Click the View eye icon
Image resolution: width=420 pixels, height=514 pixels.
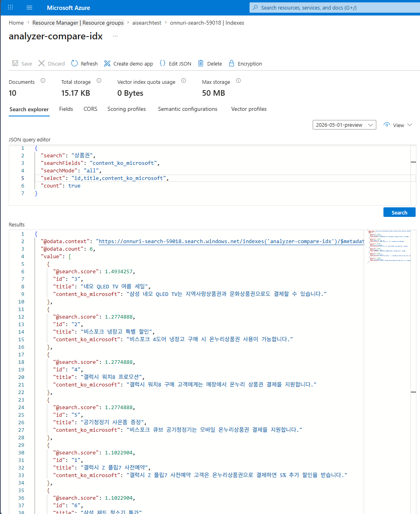click(x=387, y=125)
